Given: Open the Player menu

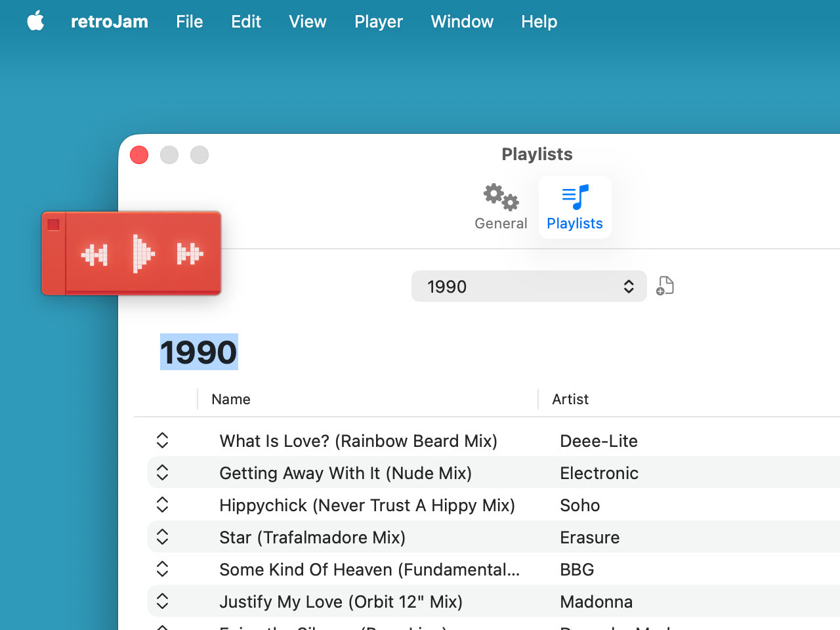Looking at the screenshot, I should pyautogui.click(x=378, y=22).
